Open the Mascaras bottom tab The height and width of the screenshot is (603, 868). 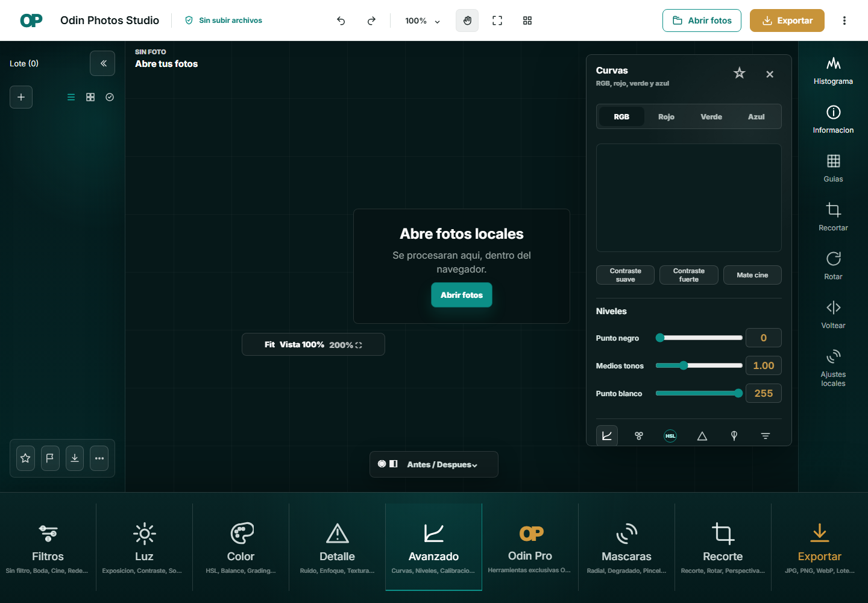pos(626,547)
